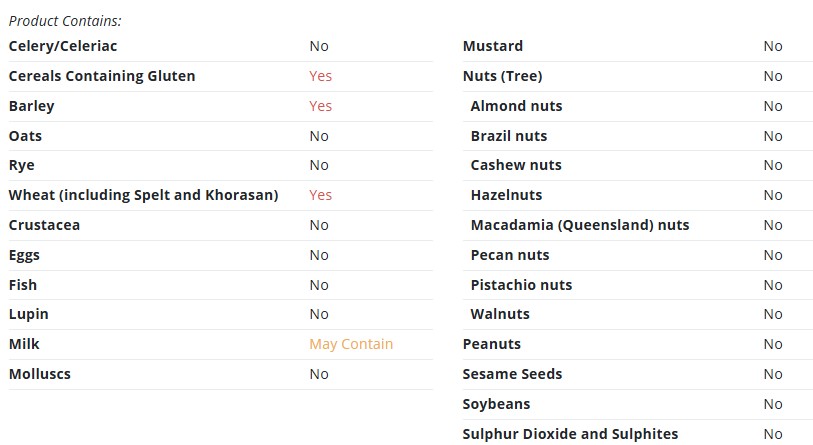Click the Product Contains heading text
The width and height of the screenshot is (813, 445).
point(65,21)
